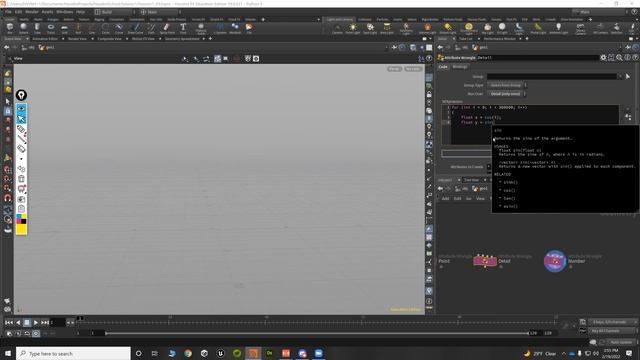
Task: Switch to the Geometry Spreadsheet tab
Action: (182, 39)
